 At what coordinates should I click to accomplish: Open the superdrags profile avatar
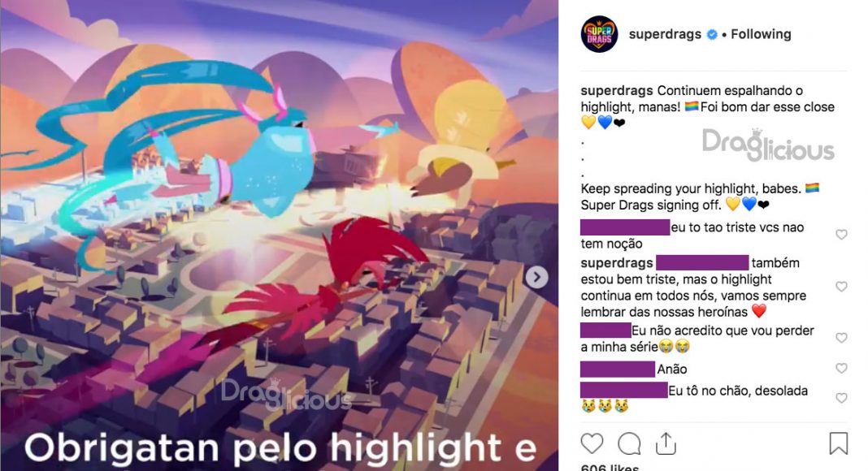point(600,34)
